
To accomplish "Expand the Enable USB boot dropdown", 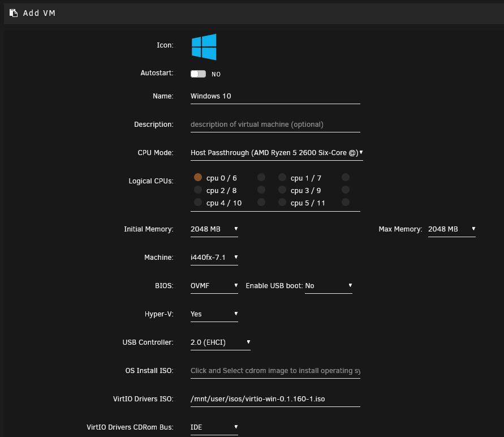I will pos(329,286).
